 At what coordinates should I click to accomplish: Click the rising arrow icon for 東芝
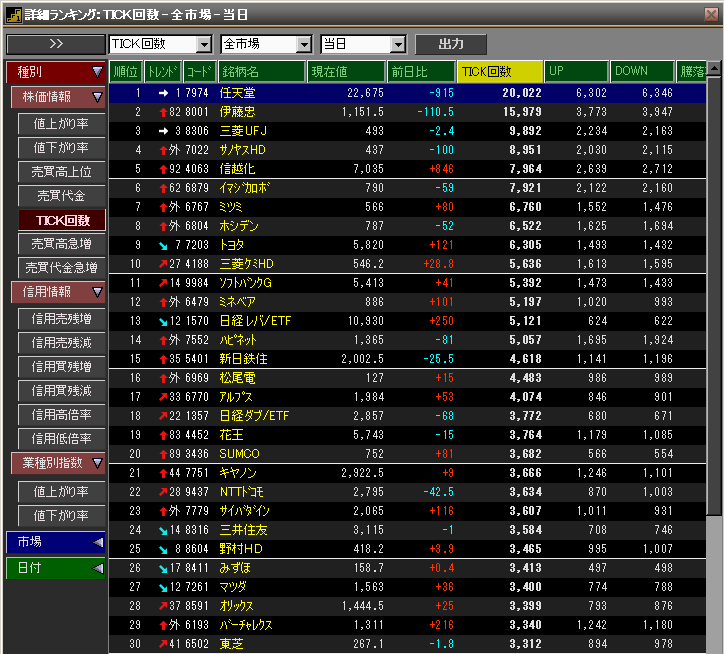pos(163,644)
